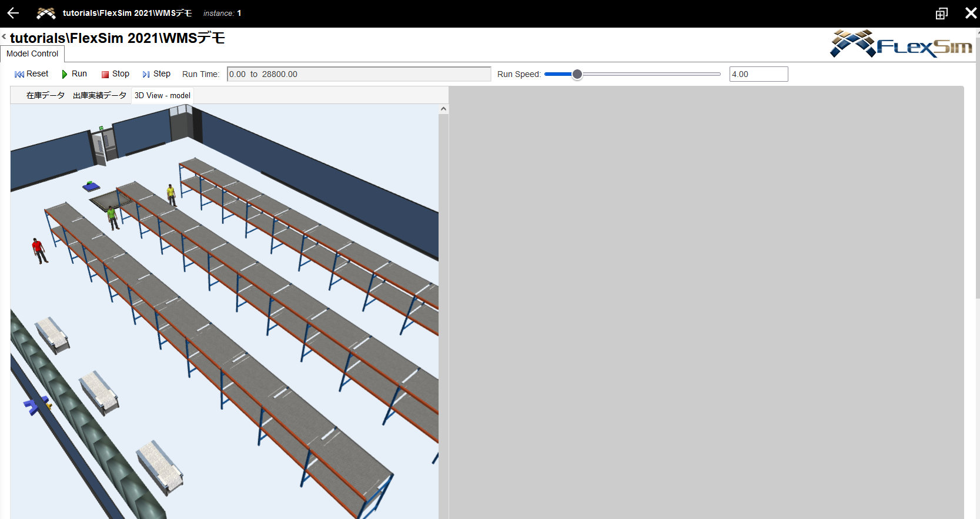The width and height of the screenshot is (980, 519).
Task: Collapse chevron left of the model title
Action: click(4, 37)
